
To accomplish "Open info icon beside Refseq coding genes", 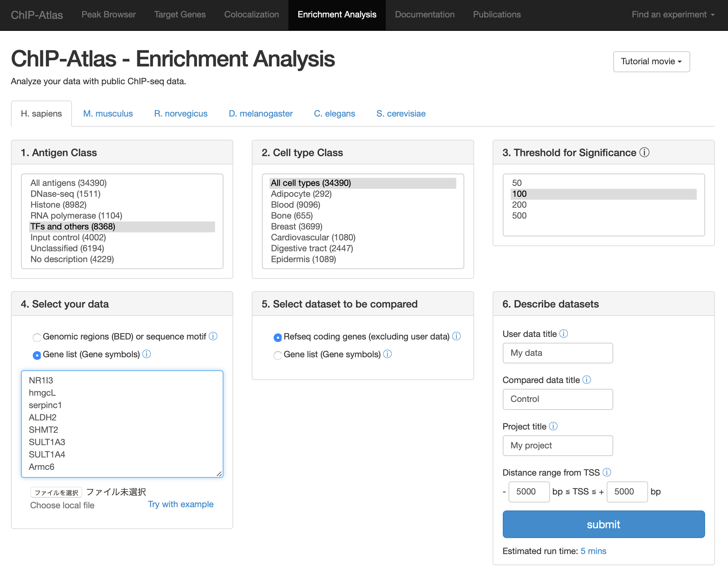I will pyautogui.click(x=457, y=336).
